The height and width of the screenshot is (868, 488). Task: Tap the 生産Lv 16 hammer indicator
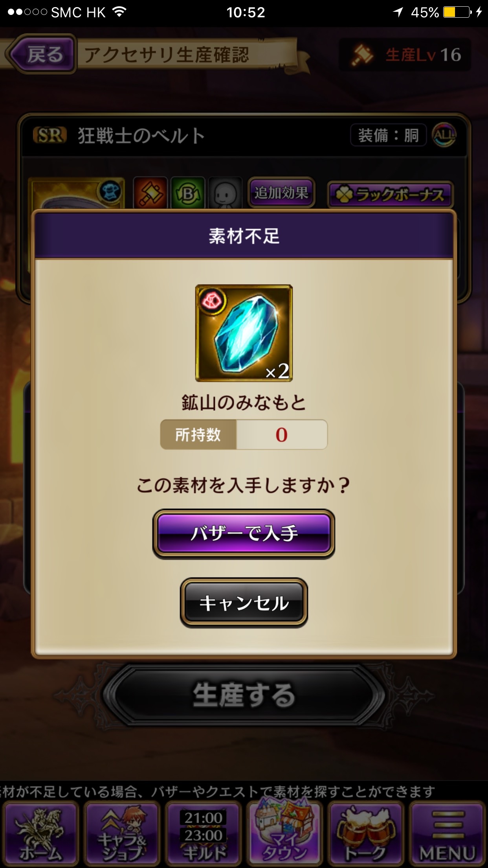(x=405, y=55)
